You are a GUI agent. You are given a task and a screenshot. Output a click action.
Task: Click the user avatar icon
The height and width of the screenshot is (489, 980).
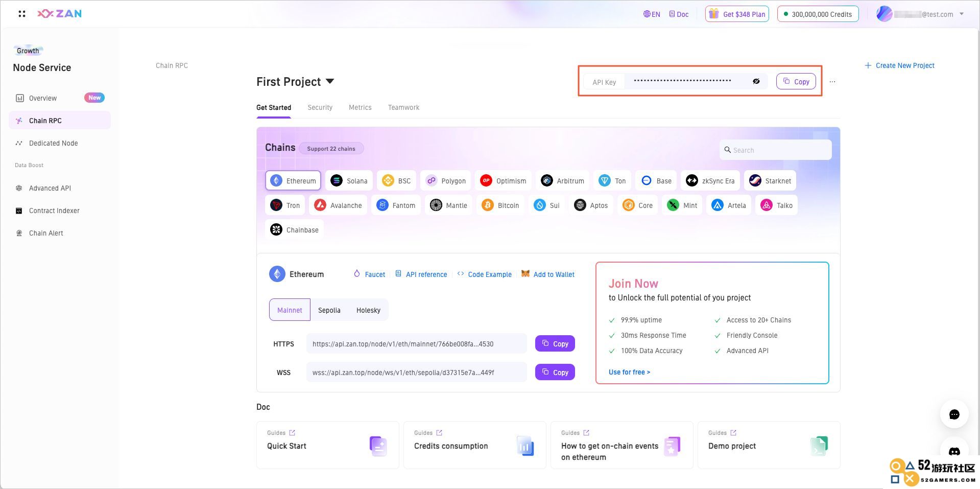point(884,14)
